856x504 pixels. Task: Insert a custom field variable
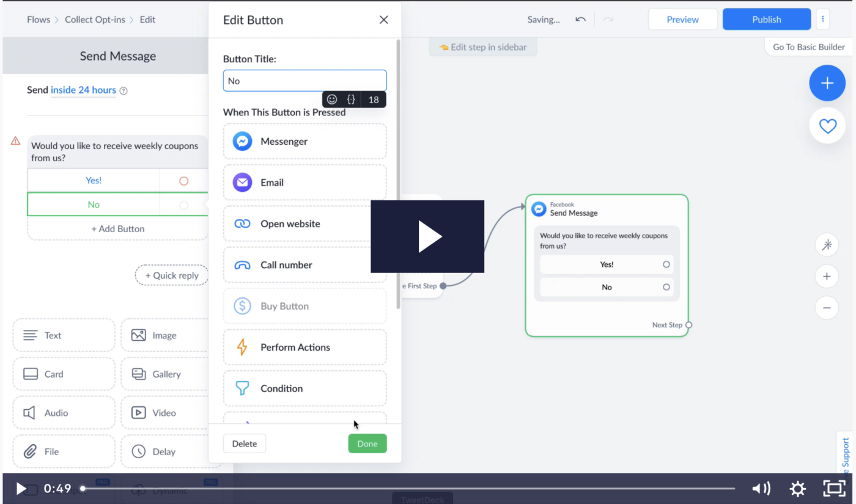coord(351,99)
